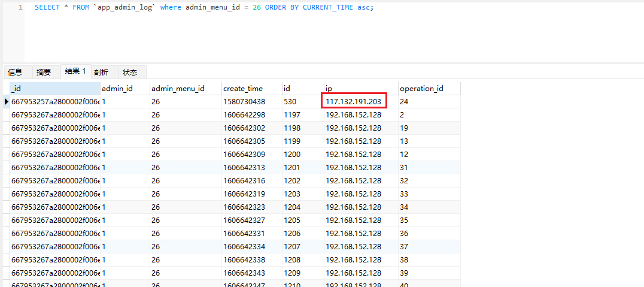
Task: Select create_time cell 1606642309
Action: pos(251,154)
